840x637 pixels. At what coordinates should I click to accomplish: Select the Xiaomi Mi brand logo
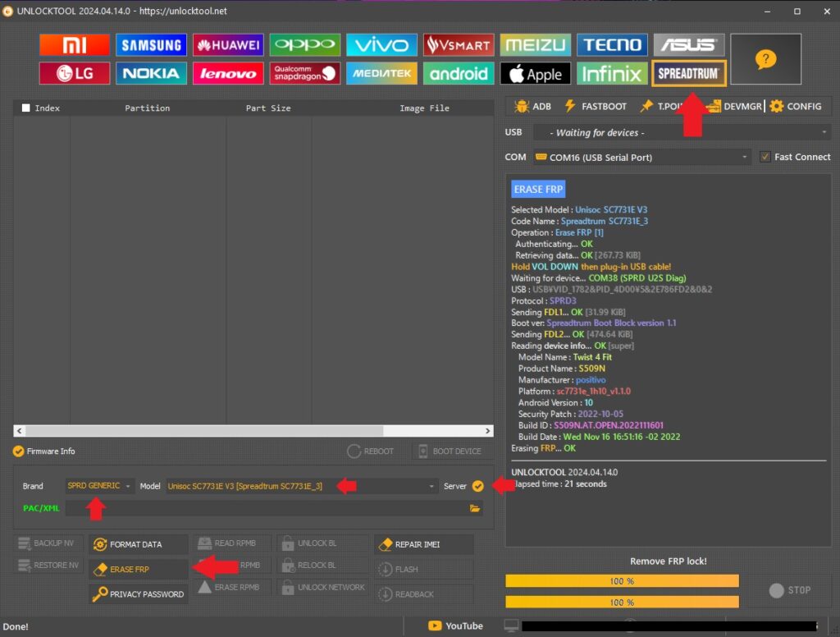pyautogui.click(x=75, y=45)
